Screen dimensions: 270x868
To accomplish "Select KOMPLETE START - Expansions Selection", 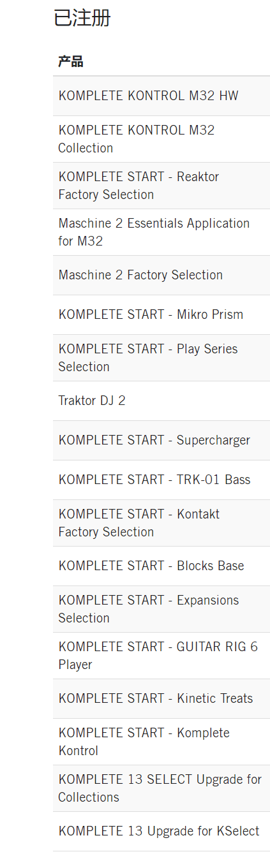I will (x=161, y=609).
